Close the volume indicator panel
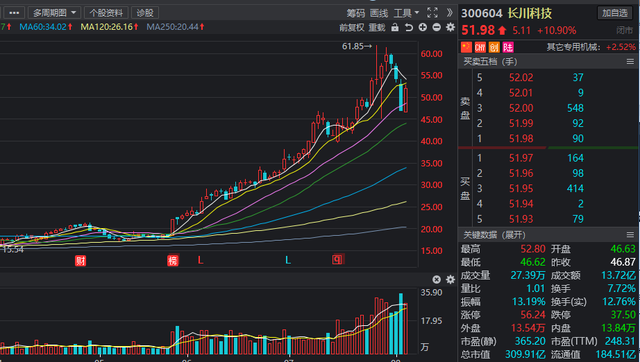640x362 pixels. [x=436, y=280]
